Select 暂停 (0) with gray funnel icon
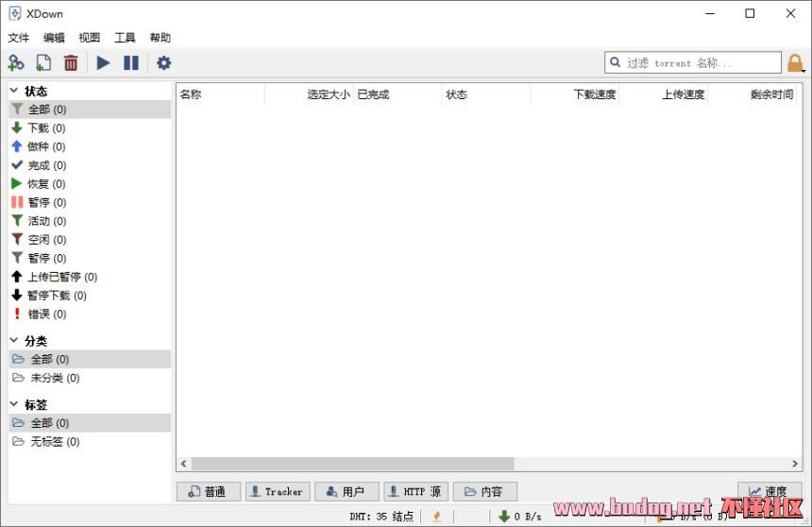The width and height of the screenshot is (812, 527). [90, 258]
